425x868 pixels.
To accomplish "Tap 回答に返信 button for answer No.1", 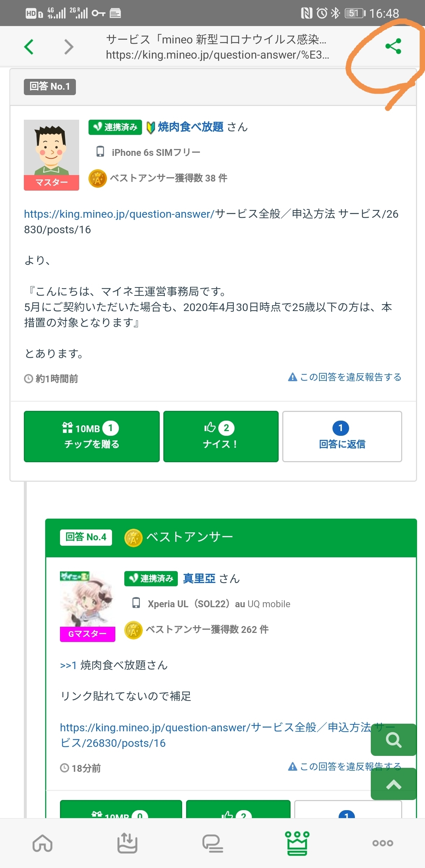I will 342,437.
